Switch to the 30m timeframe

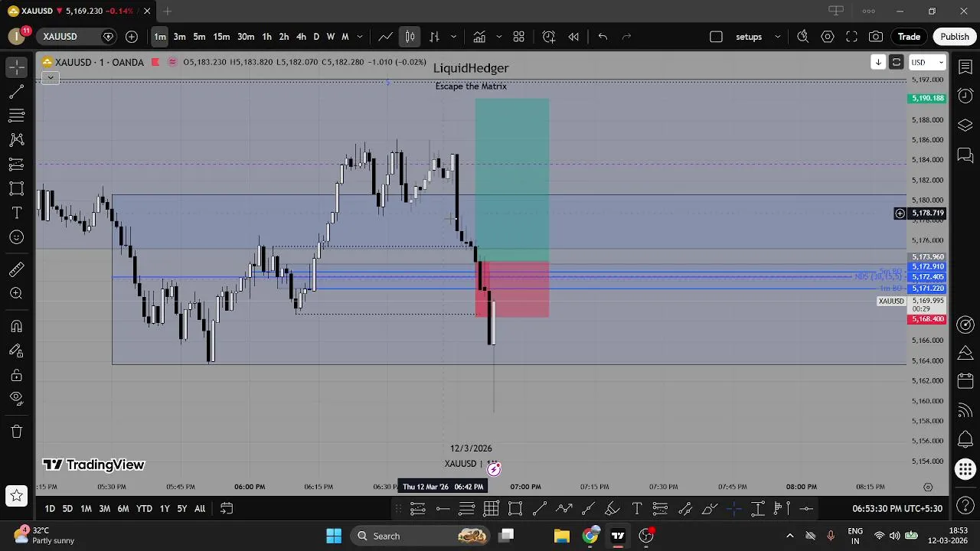[246, 37]
